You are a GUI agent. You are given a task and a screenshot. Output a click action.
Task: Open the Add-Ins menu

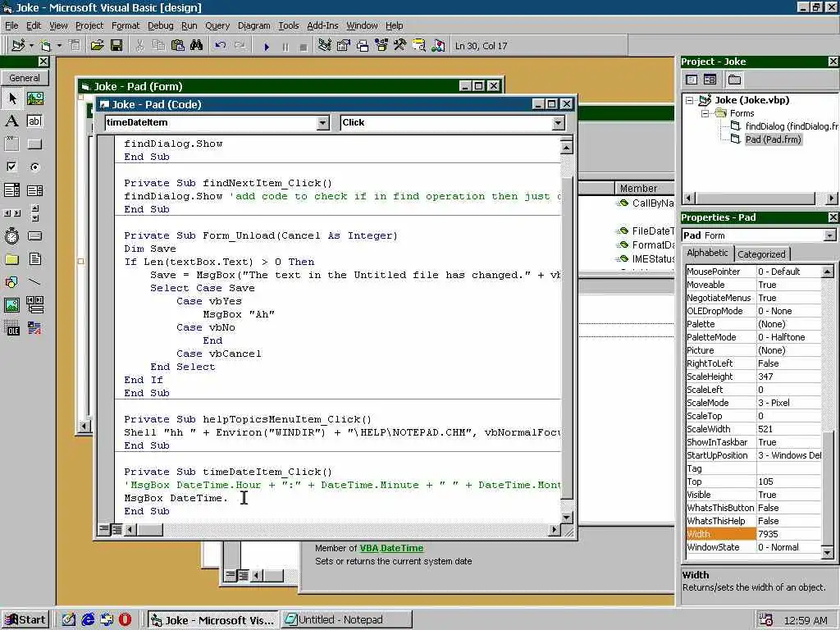(322, 25)
